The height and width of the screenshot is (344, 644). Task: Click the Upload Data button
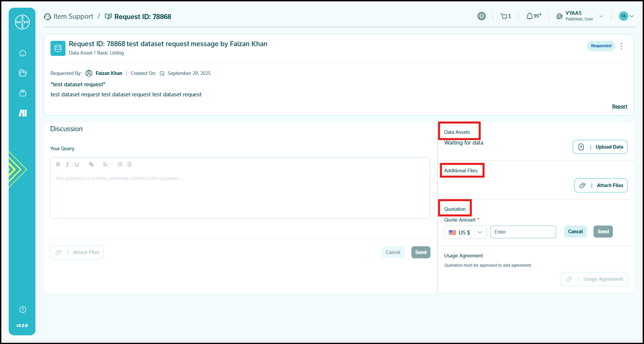click(600, 147)
